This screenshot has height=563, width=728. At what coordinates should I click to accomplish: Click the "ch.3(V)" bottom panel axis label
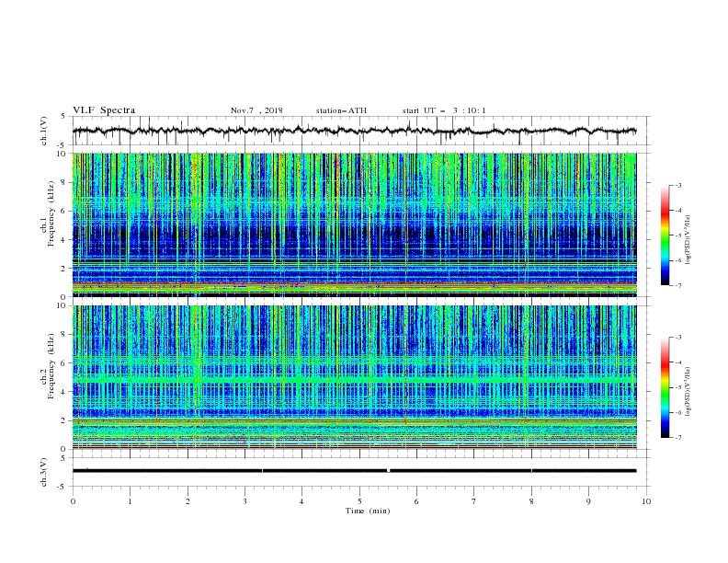[44, 472]
